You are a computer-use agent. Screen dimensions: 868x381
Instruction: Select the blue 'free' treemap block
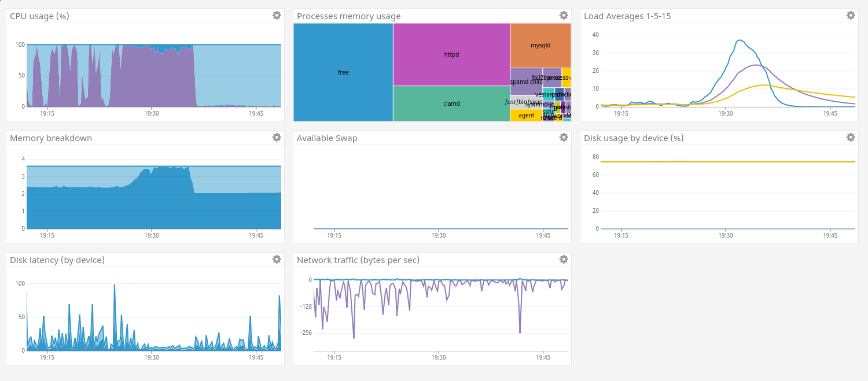343,72
